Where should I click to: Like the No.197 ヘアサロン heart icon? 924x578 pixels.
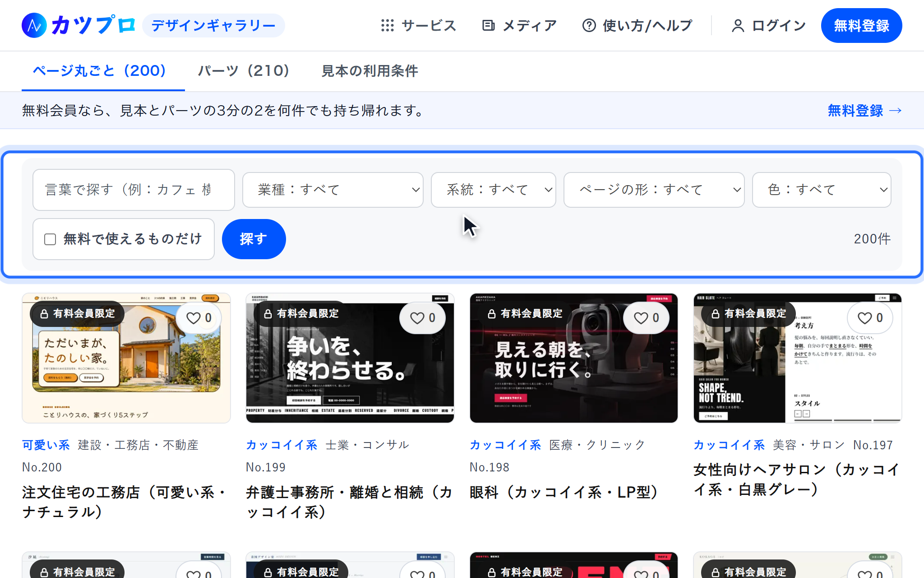(865, 318)
